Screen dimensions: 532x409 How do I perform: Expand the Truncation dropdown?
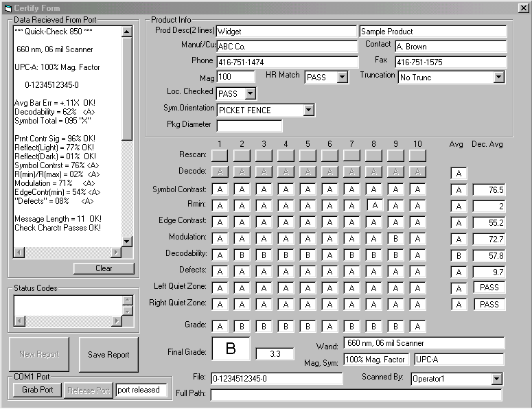point(498,78)
